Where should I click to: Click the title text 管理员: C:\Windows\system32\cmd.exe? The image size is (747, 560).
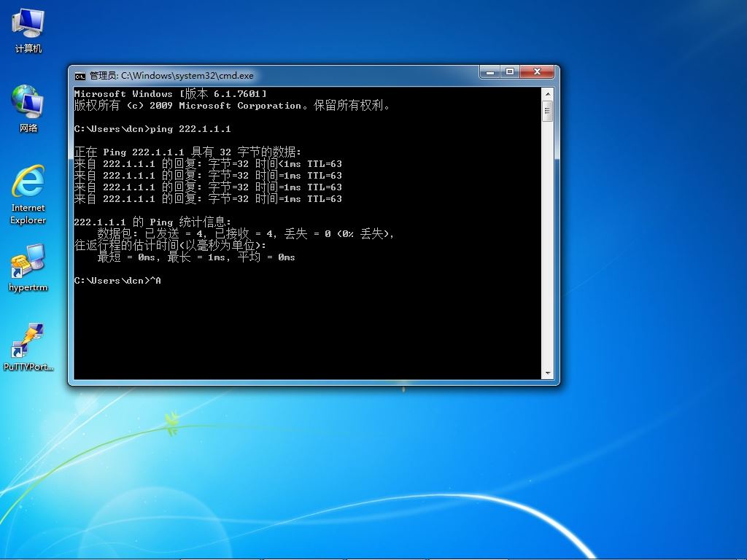point(171,76)
